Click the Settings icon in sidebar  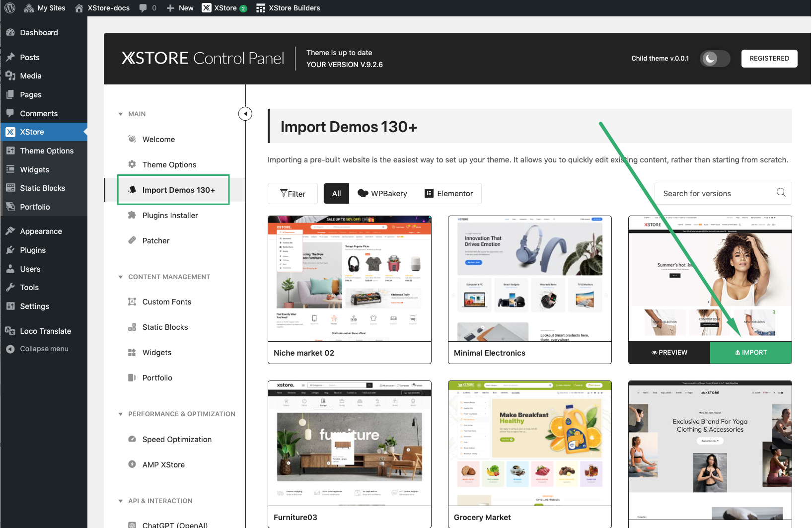[x=10, y=306]
